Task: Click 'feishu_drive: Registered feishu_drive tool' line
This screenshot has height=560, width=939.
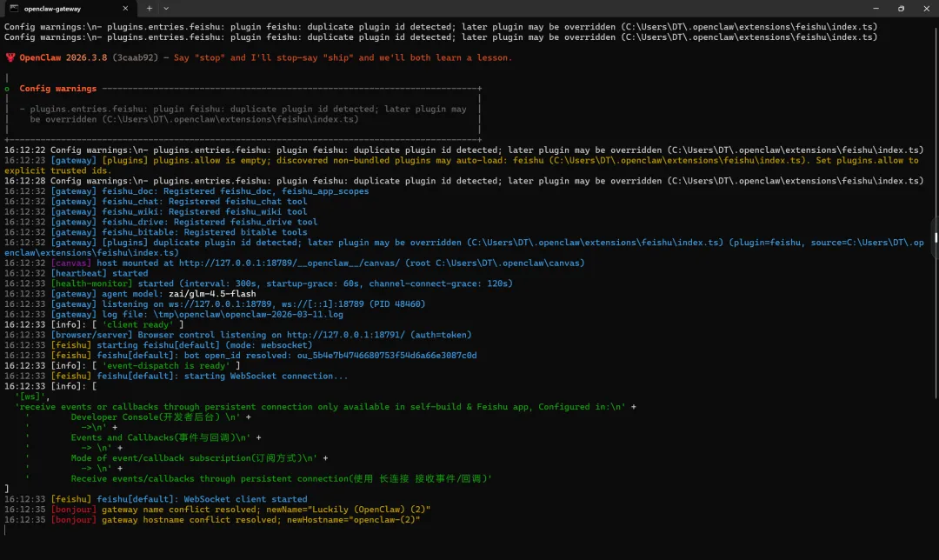Action: (x=161, y=222)
